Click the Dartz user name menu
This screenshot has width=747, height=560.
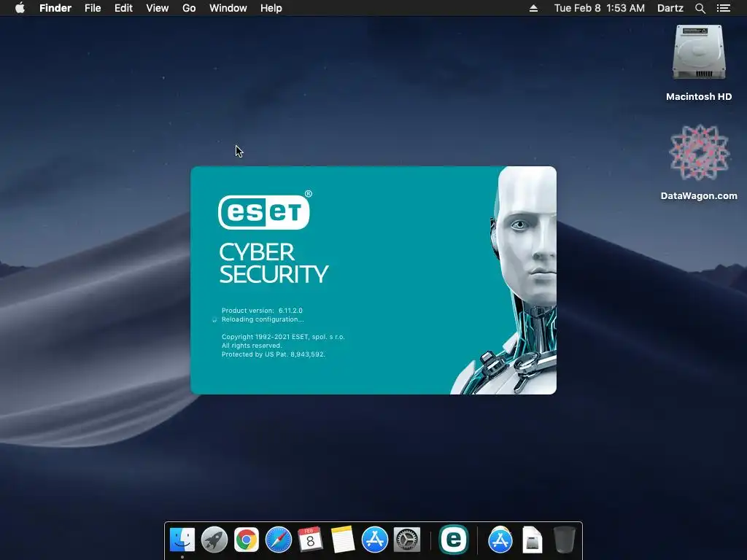pos(670,8)
